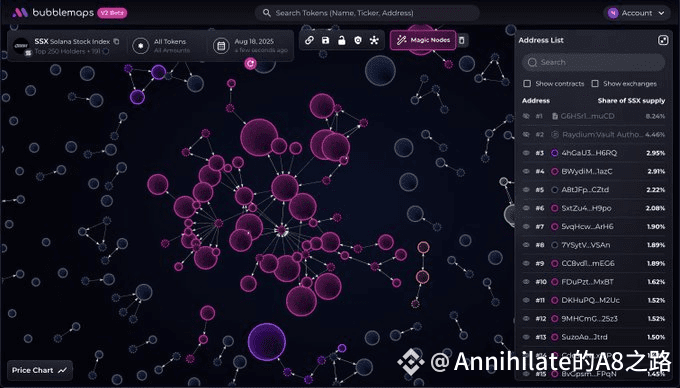Copy SSX token address icon
The height and width of the screenshot is (388, 680).
(x=116, y=41)
